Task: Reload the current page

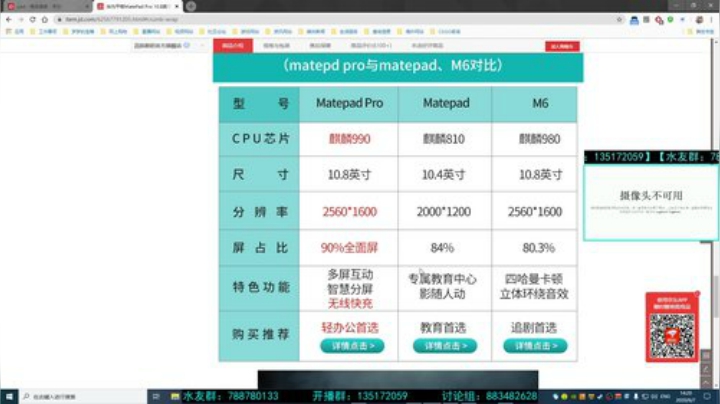Action: pos(33,19)
